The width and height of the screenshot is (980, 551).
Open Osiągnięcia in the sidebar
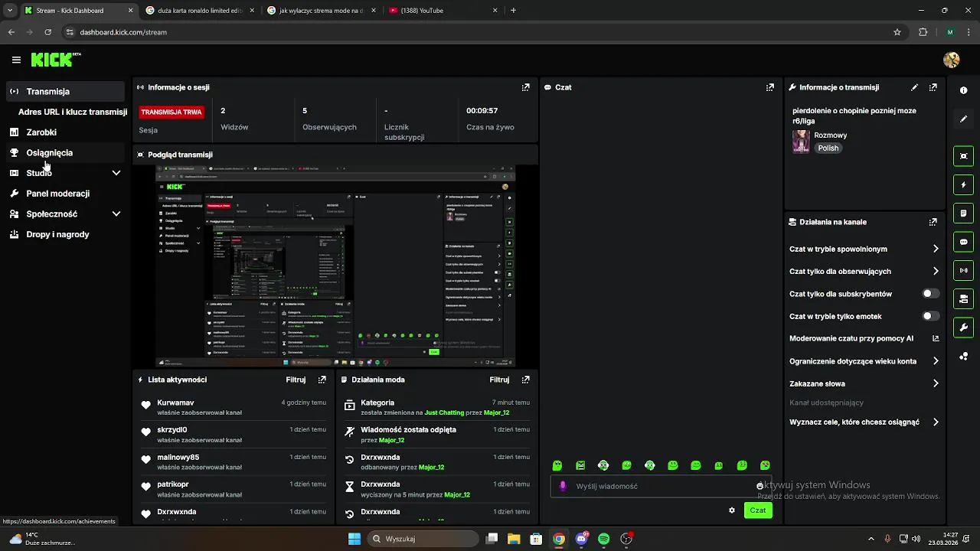pos(64,152)
